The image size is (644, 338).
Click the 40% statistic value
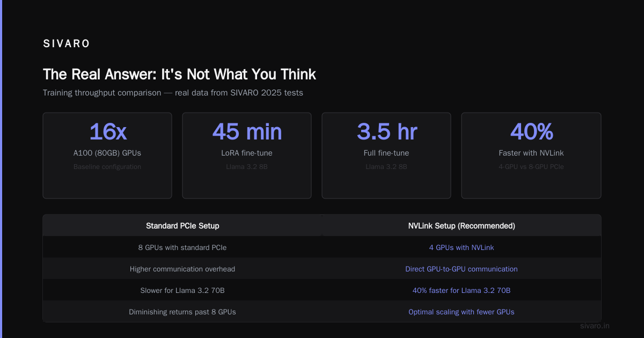[x=531, y=131]
